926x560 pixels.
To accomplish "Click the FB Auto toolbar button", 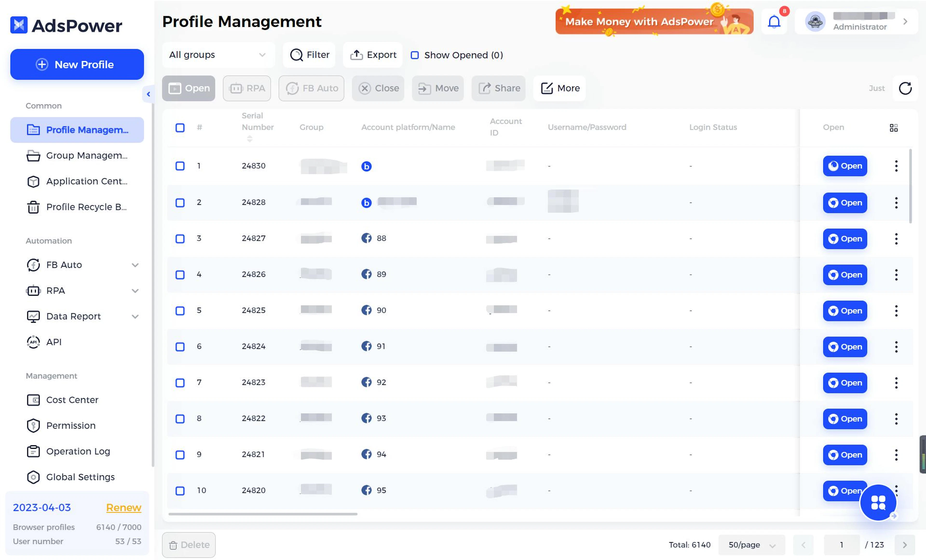I will [311, 88].
